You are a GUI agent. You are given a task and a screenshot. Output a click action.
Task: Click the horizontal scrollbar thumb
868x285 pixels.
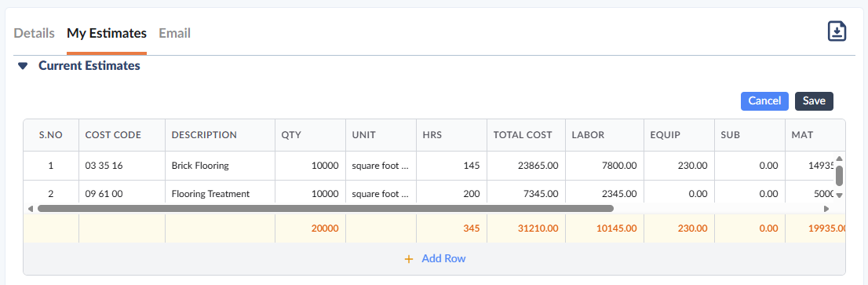(326, 209)
